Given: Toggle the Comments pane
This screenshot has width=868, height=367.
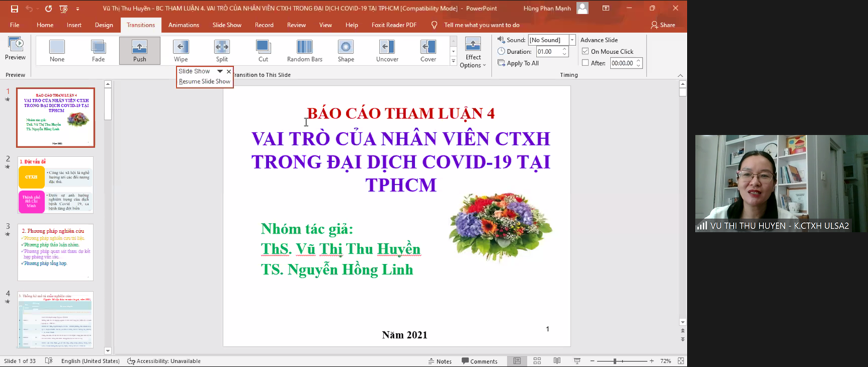Looking at the screenshot, I should [479, 361].
